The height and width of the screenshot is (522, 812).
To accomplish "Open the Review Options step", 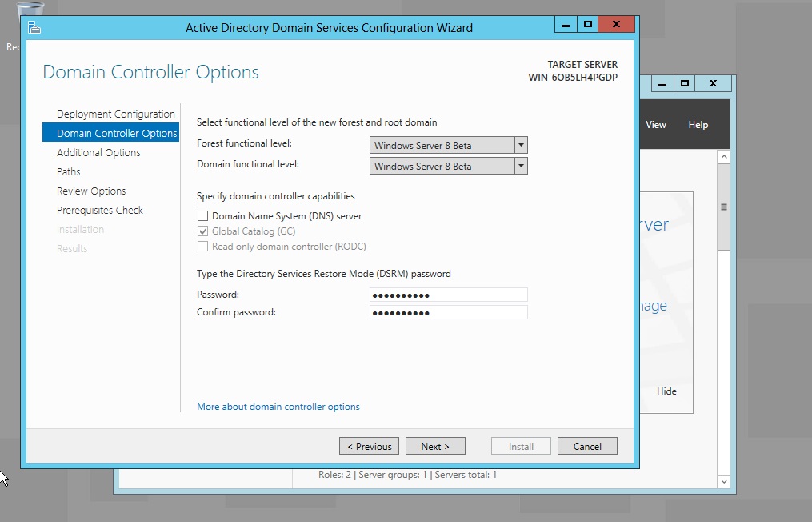I will [91, 191].
